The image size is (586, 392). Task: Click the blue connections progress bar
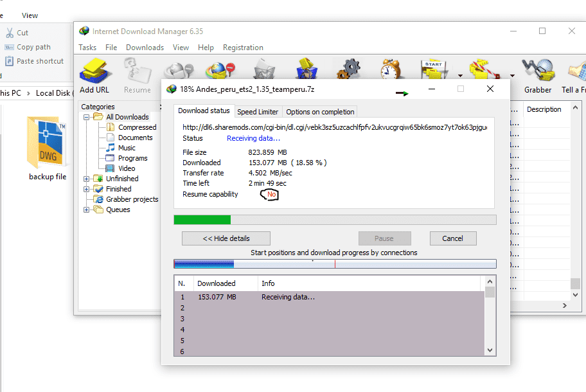335,264
